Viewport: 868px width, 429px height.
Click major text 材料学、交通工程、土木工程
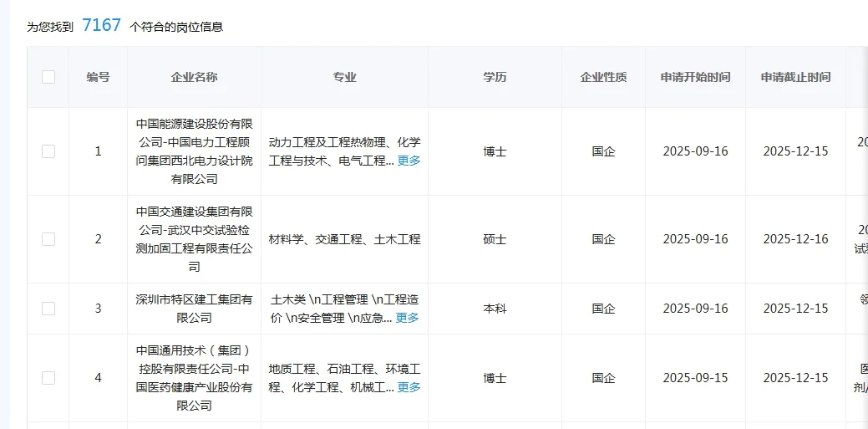344,239
